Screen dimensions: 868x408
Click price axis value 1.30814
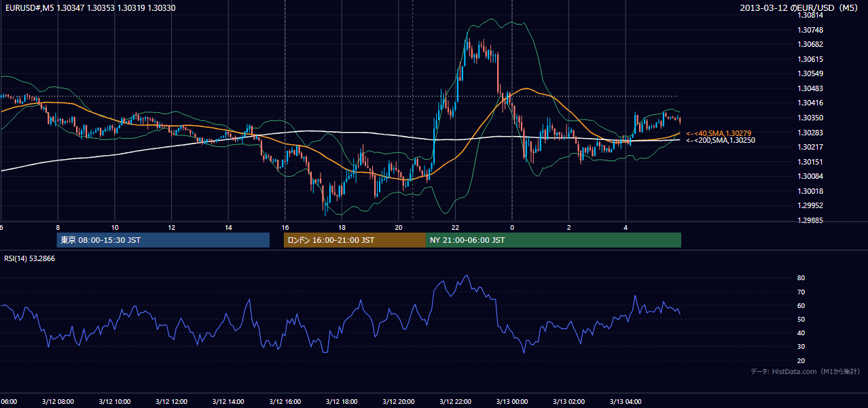(810, 15)
